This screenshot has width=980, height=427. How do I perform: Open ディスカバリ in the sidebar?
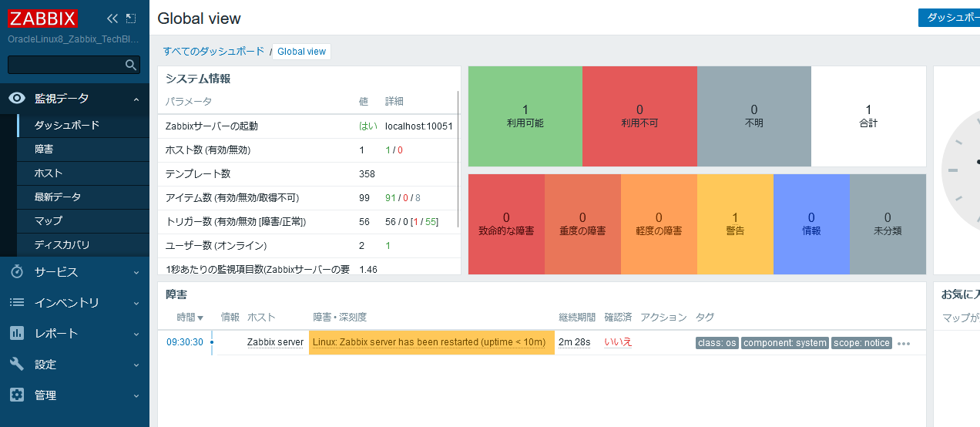tap(83, 245)
